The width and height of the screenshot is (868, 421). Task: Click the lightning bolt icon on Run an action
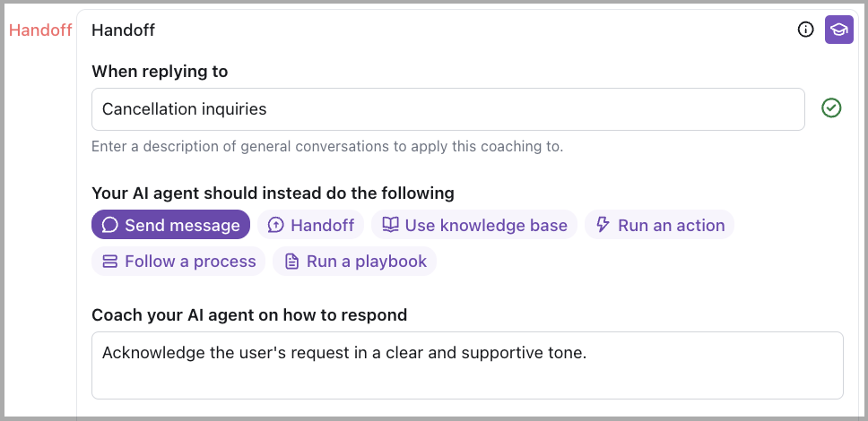click(603, 225)
